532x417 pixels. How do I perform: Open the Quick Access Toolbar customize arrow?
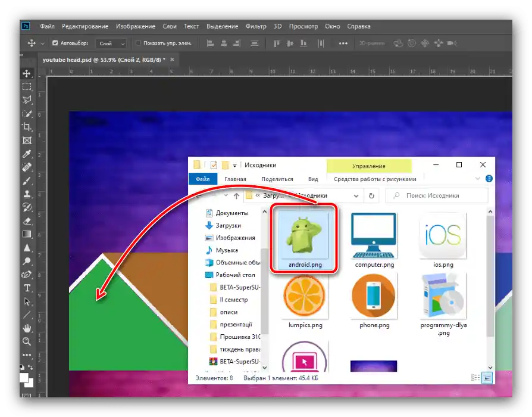click(x=234, y=166)
